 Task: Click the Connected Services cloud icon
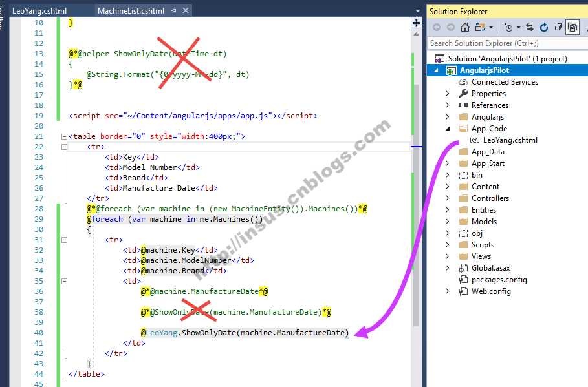coord(463,82)
